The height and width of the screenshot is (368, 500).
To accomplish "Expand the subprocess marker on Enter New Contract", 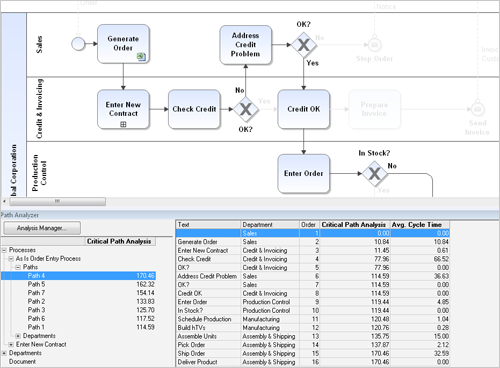I will (123, 124).
